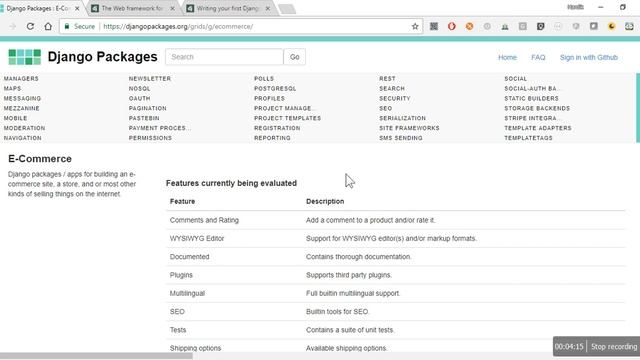The height and width of the screenshot is (360, 640).
Task: Open the SITE FRAMEWORKS category
Action: [409, 128]
